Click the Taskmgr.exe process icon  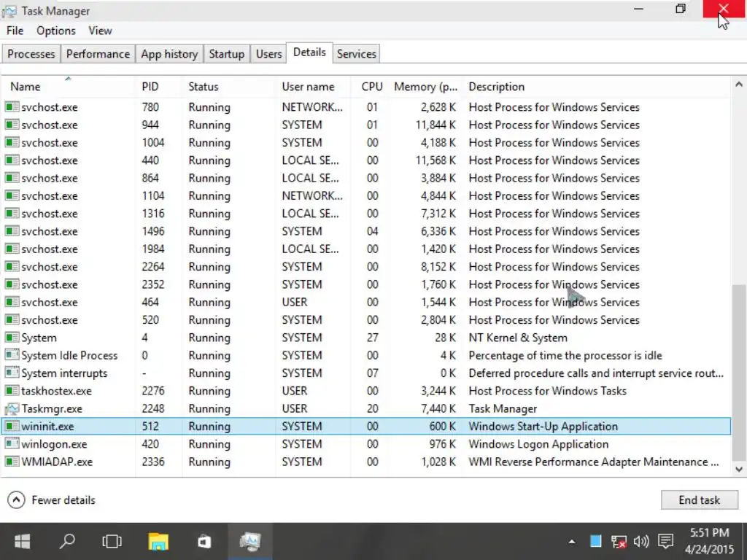coord(12,408)
